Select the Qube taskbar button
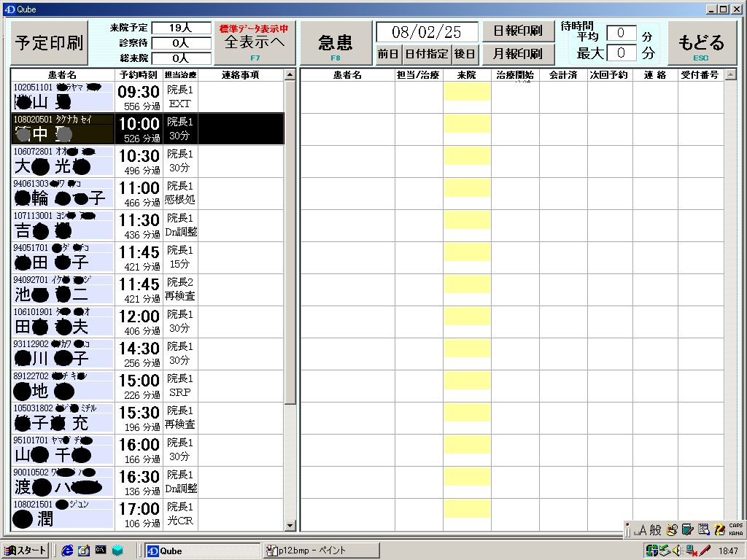 [201, 551]
